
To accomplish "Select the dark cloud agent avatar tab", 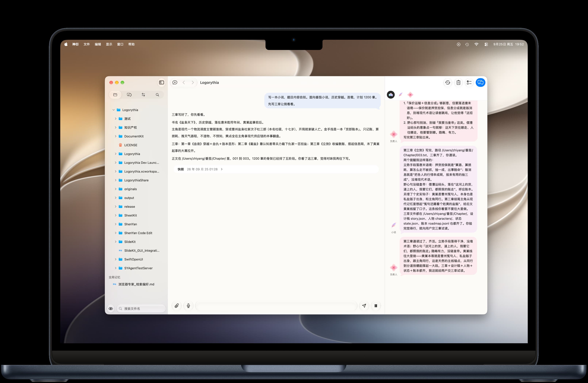I will click(391, 95).
